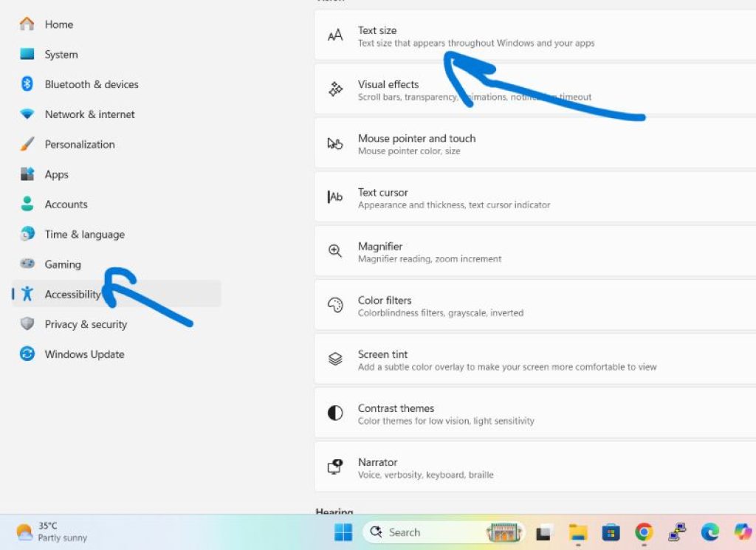This screenshot has width=756, height=550.
Task: Select Accessibility in the sidebar
Action: (116, 294)
